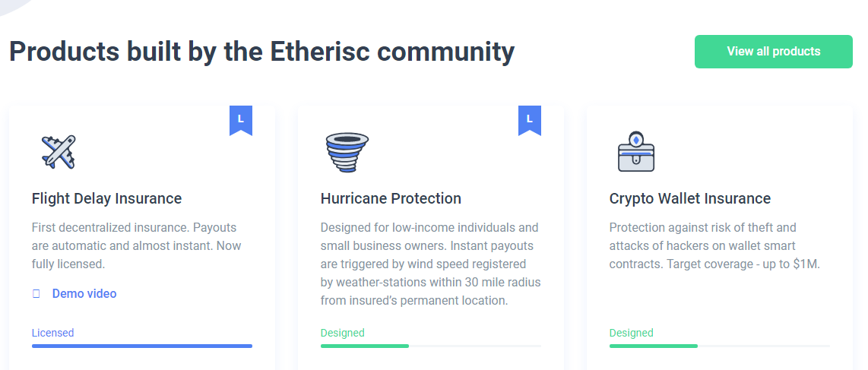Open the Crypto Wallet Insurance title
Viewport: 868px width, 370px height.
point(689,198)
